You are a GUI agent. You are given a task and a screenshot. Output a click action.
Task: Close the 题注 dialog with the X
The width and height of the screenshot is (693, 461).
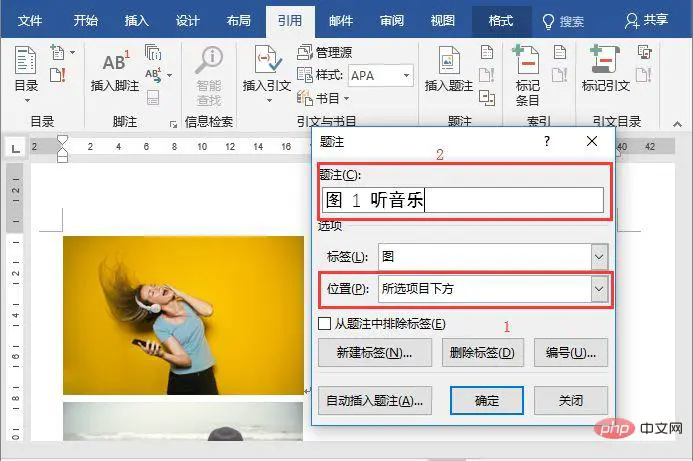point(591,141)
